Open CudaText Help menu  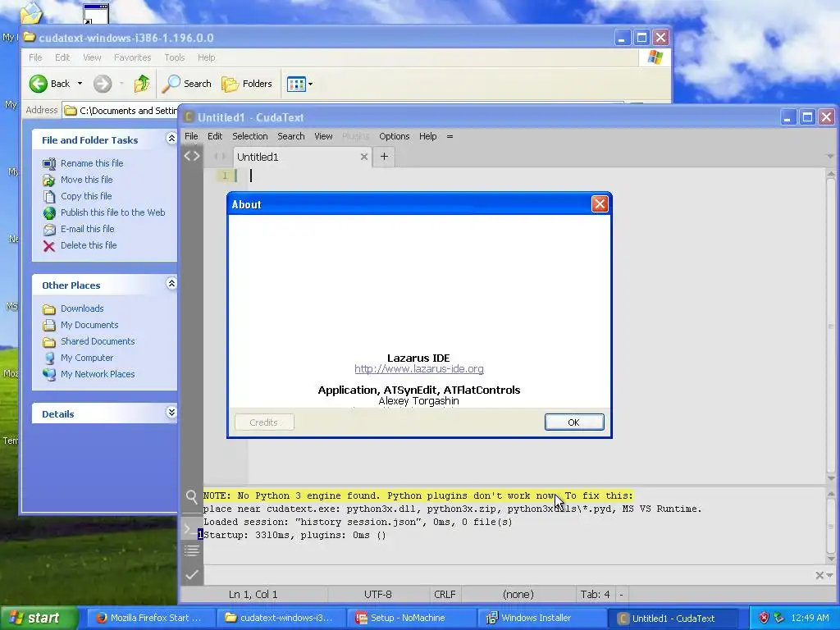click(x=427, y=136)
